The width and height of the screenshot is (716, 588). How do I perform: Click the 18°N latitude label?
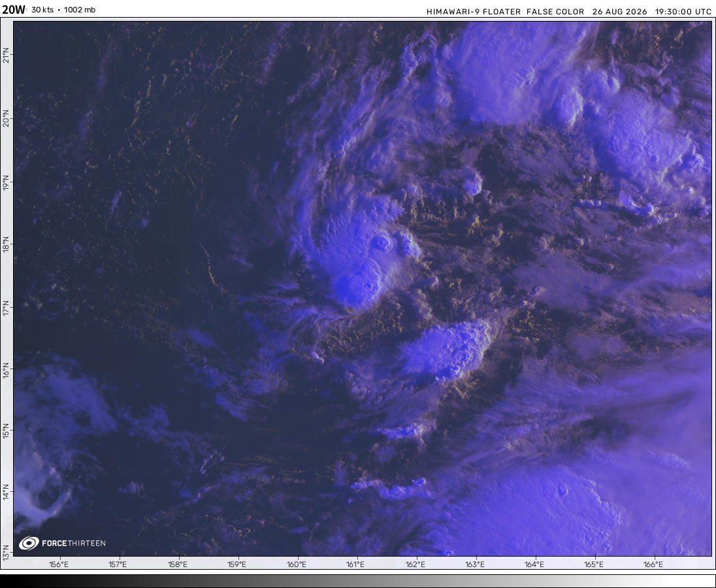(6, 246)
